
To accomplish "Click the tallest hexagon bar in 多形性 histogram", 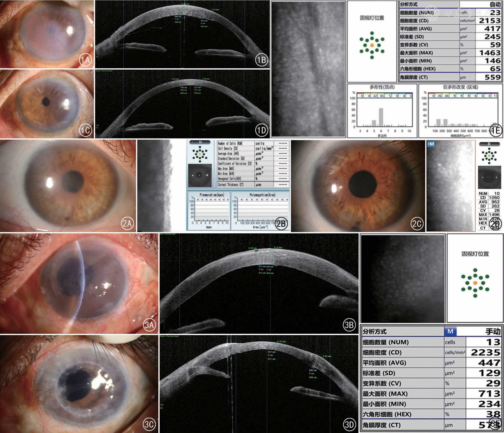I will point(381,117).
